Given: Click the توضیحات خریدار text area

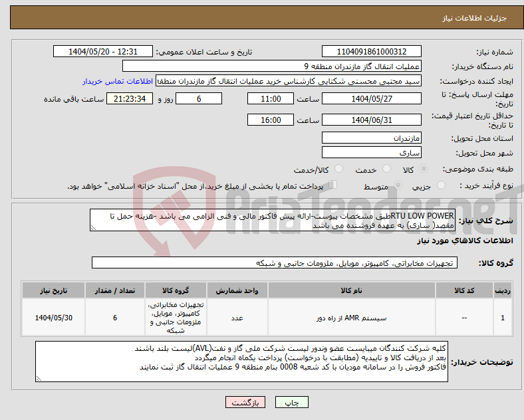Looking at the screenshot, I should coord(241,362).
